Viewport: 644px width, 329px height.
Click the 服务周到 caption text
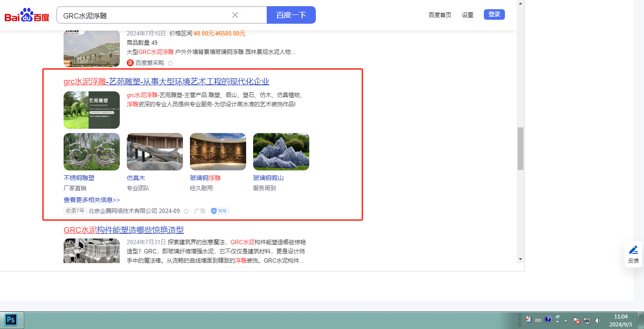tap(265, 188)
